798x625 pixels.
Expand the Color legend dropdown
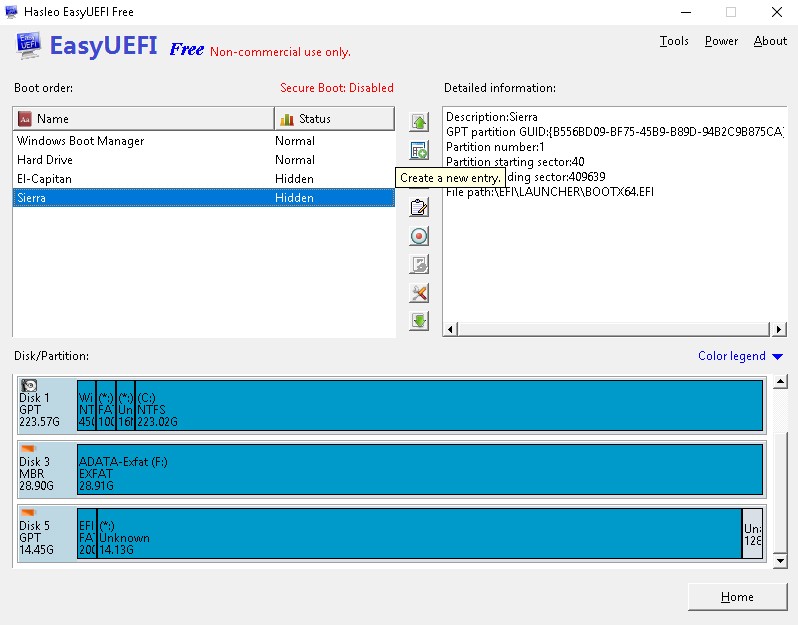click(x=740, y=356)
